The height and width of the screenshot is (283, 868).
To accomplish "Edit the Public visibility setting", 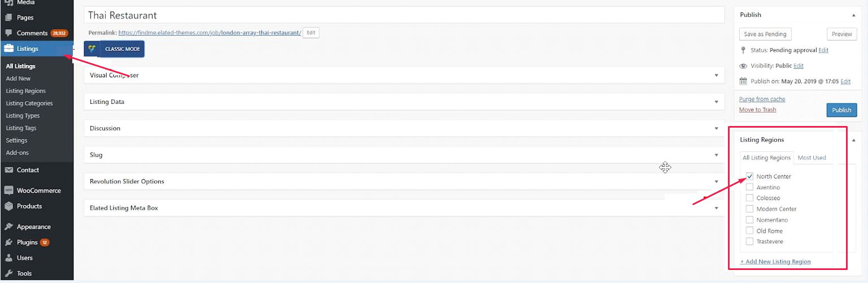I will [x=798, y=66].
